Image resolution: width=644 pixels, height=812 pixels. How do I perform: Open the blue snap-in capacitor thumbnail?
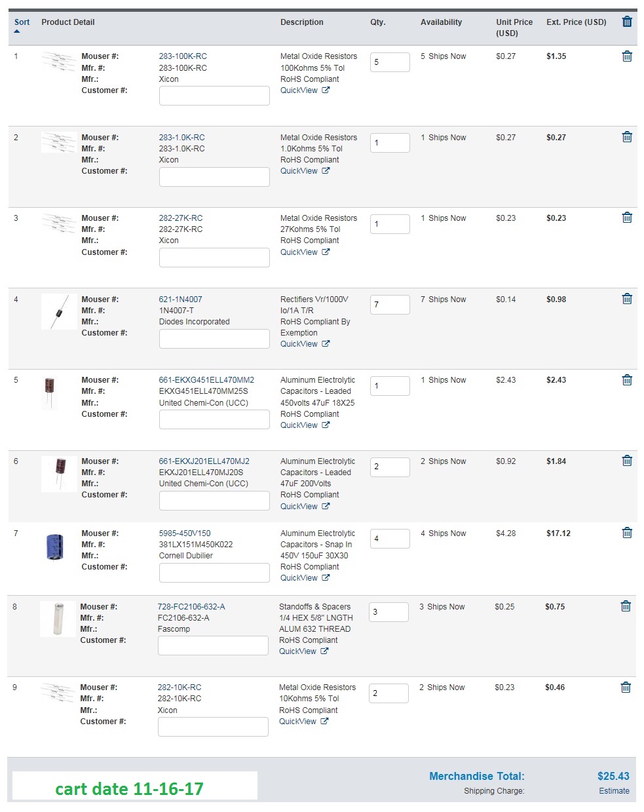pos(55,547)
